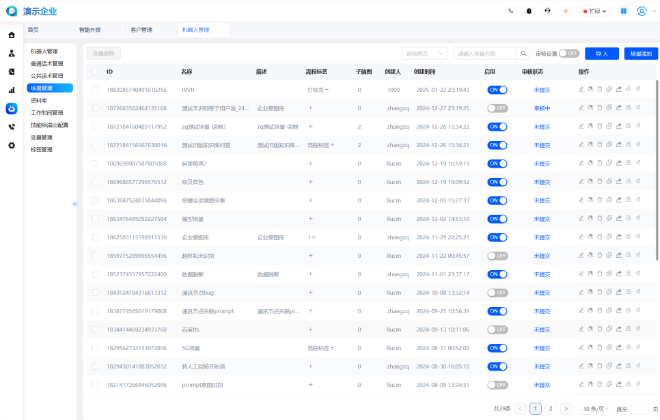The height and width of the screenshot is (420, 660).
Task: Click the robot icon in left sidebar
Action: point(11,107)
